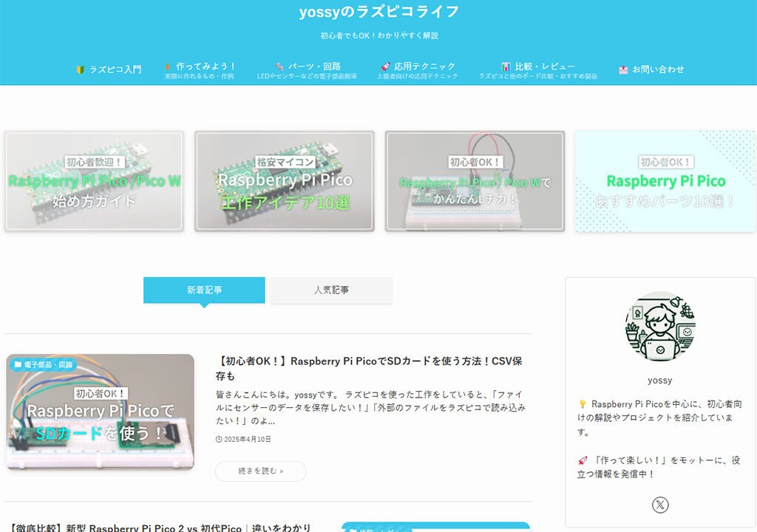Open the 作ってみよう！ menu item
Viewport: 757px width, 532px height.
tap(200, 70)
